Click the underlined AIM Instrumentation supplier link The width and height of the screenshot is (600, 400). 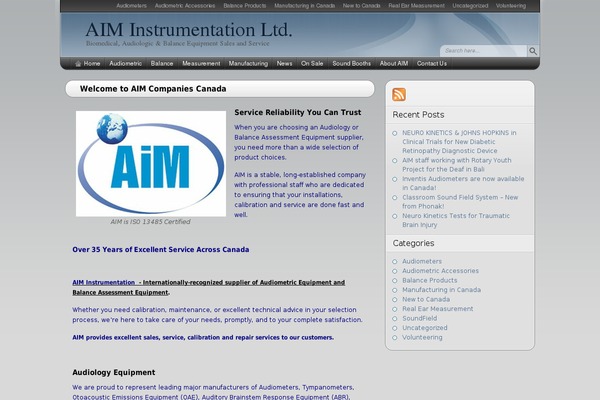[209, 287]
